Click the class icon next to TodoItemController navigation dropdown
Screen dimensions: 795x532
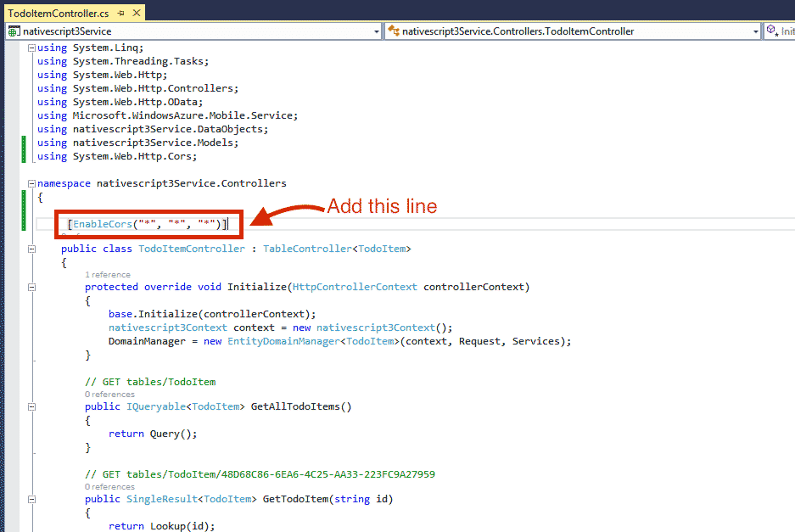tap(390, 31)
